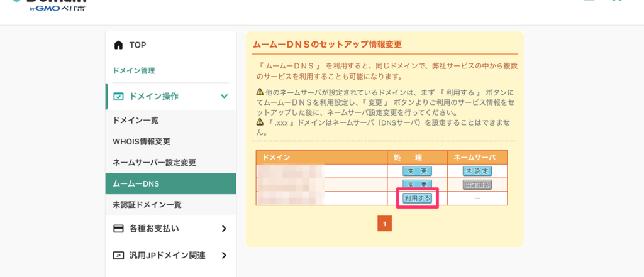
Task: Click the JP badge icon for 汎用JPドメイン関連
Action: tap(118, 255)
